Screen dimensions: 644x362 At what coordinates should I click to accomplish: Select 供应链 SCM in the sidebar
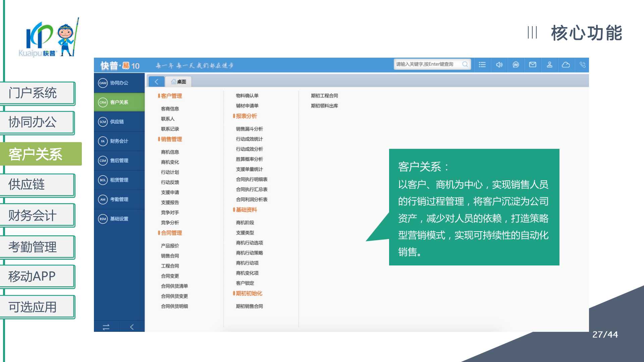(x=119, y=122)
